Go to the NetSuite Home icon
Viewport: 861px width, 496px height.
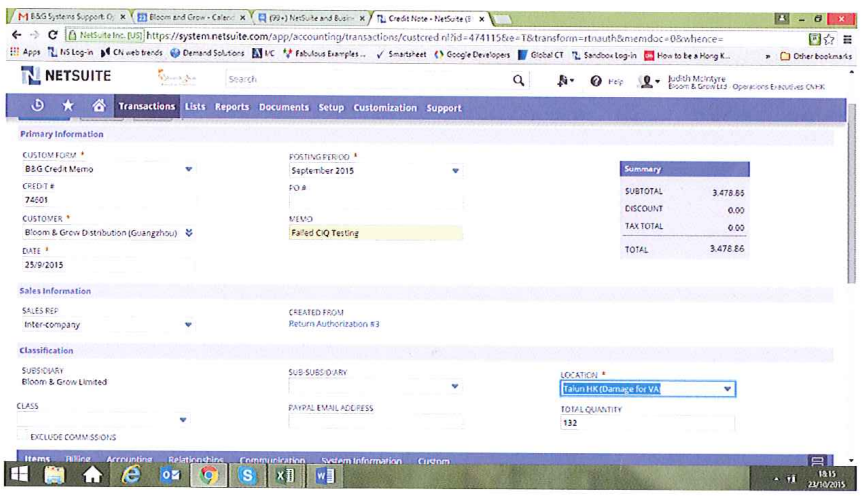click(99, 105)
